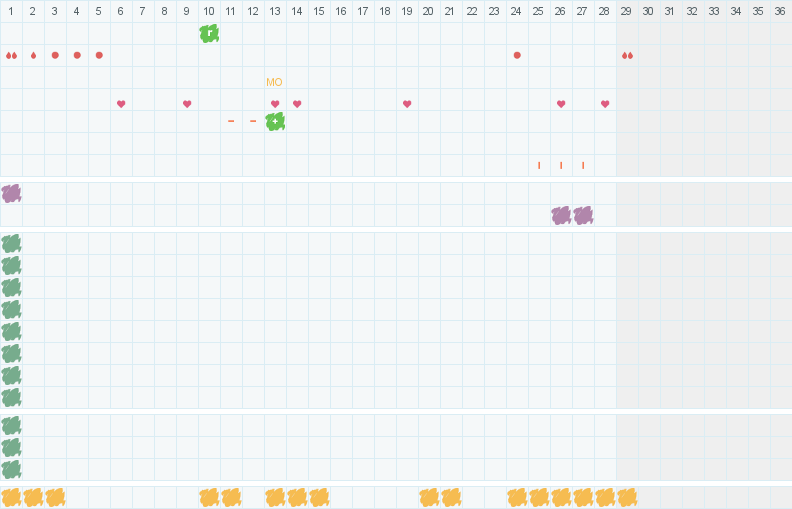Select the orange scribble on day 29
The width and height of the screenshot is (792, 509).
(627, 497)
